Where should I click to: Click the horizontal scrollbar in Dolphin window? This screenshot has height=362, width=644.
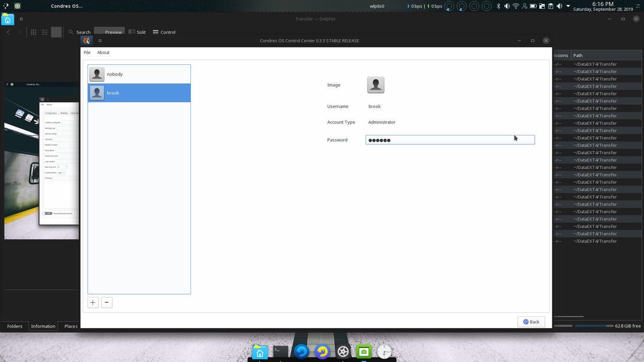[568, 316]
